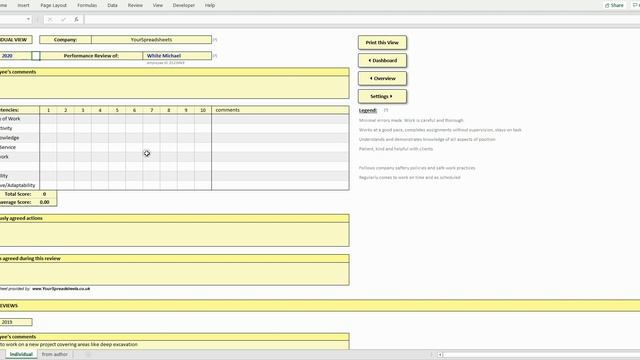This screenshot has height=360, width=640.
Task: Select the Individual sheet tab
Action: point(21,354)
